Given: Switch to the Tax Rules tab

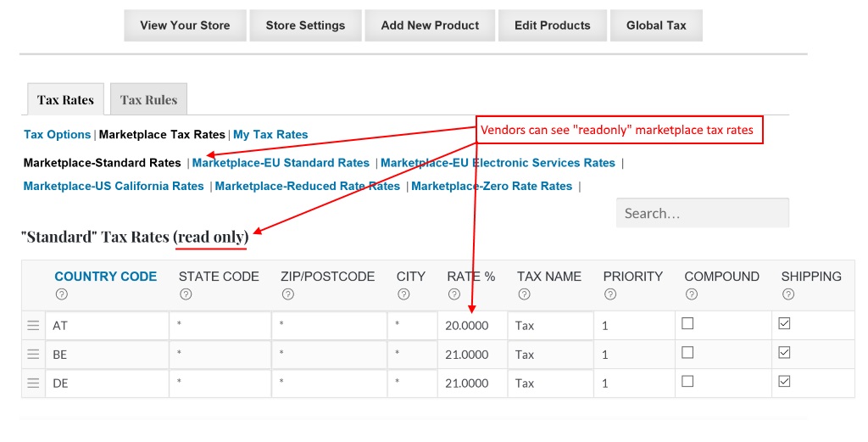Looking at the screenshot, I should tap(148, 100).
